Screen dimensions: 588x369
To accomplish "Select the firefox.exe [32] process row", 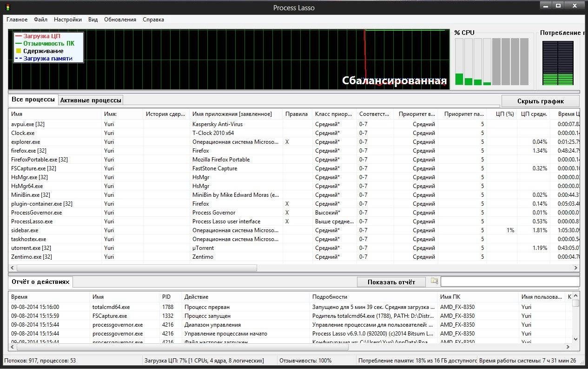I will coord(294,151).
